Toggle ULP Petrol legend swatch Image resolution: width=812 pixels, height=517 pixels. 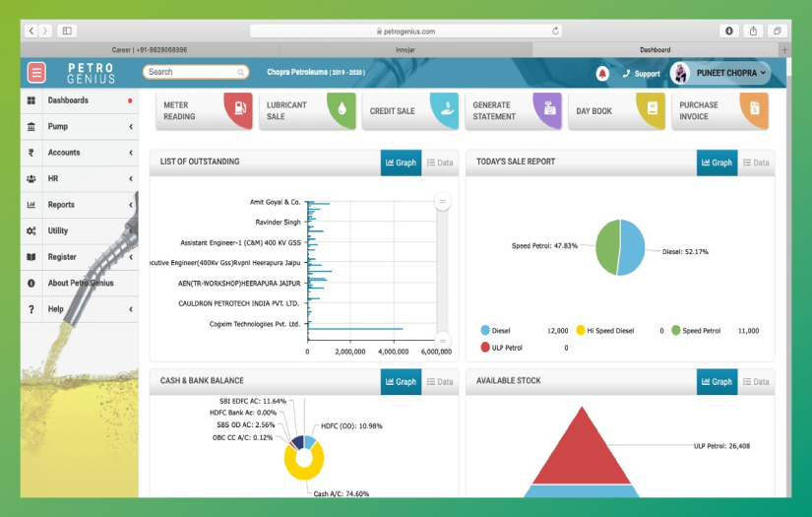[x=485, y=347]
